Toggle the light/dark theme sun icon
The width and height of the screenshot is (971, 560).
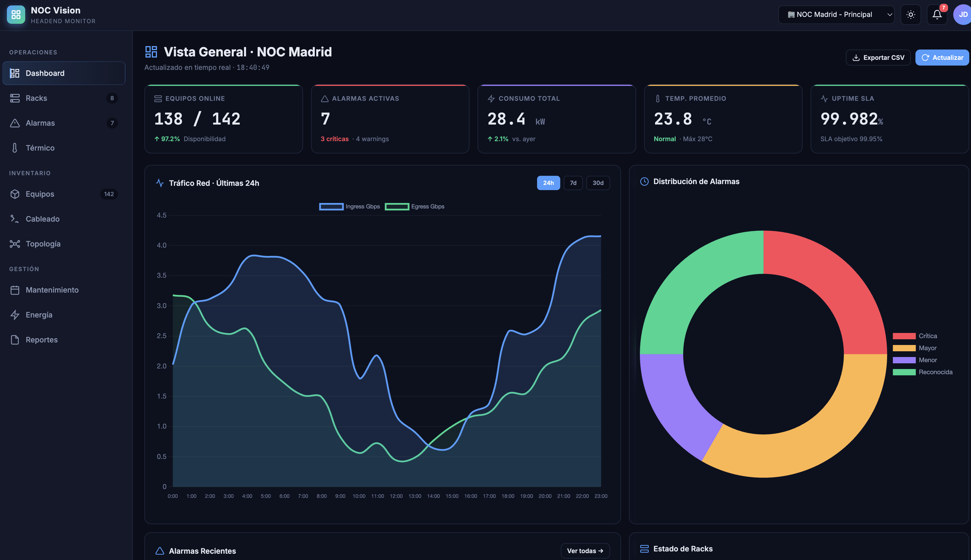911,15
